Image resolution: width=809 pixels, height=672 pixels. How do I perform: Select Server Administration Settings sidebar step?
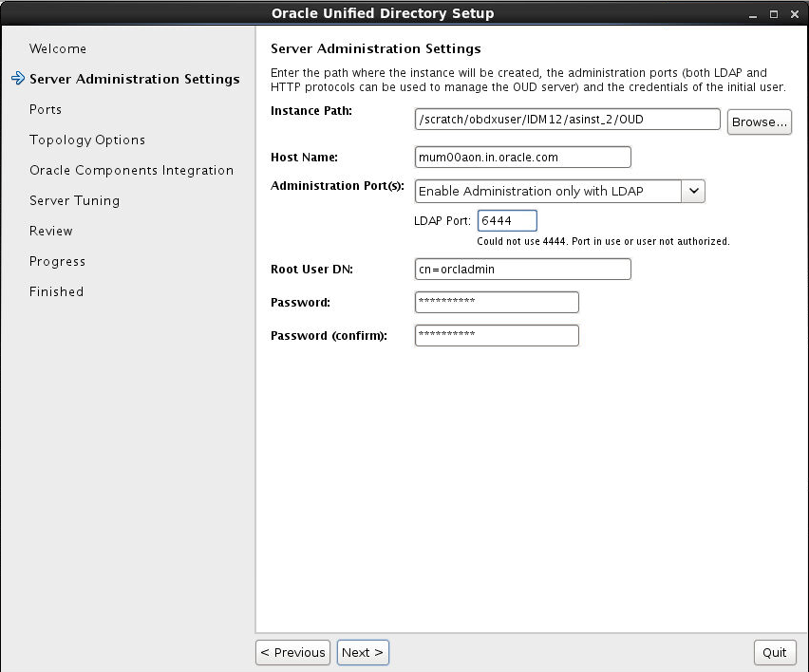135,79
